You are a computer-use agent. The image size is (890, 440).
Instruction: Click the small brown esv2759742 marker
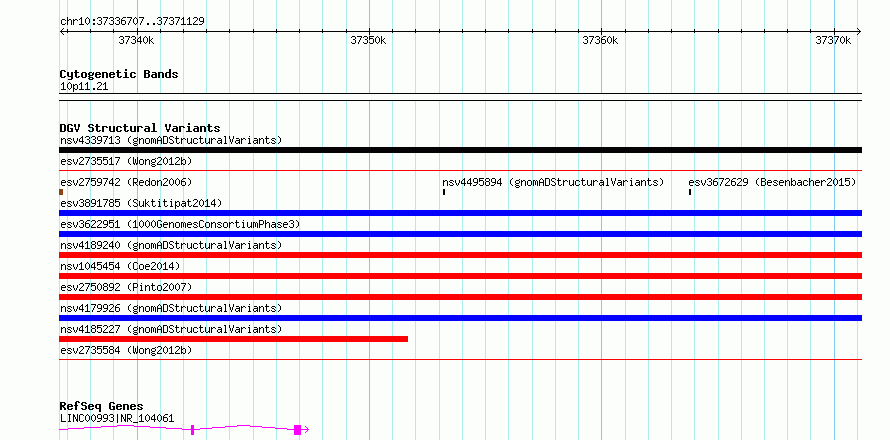[61, 192]
